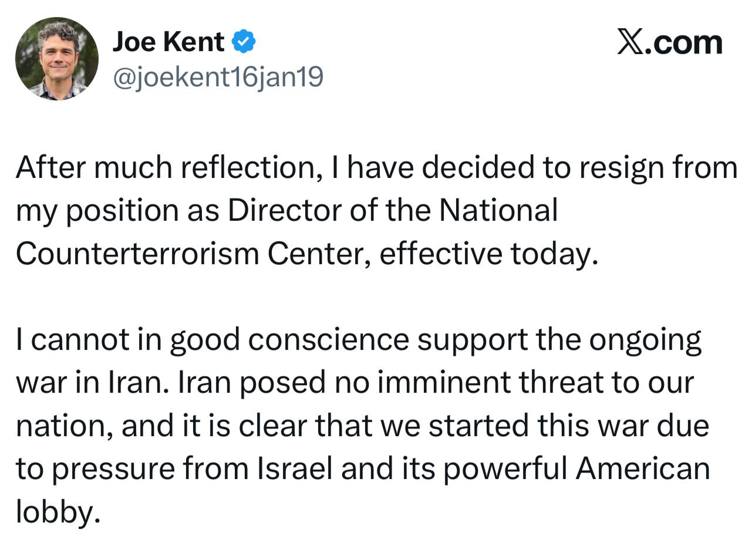Image resolution: width=745 pixels, height=560 pixels.
Task: Click the word "ongoing" in the post
Action: [x=645, y=340]
